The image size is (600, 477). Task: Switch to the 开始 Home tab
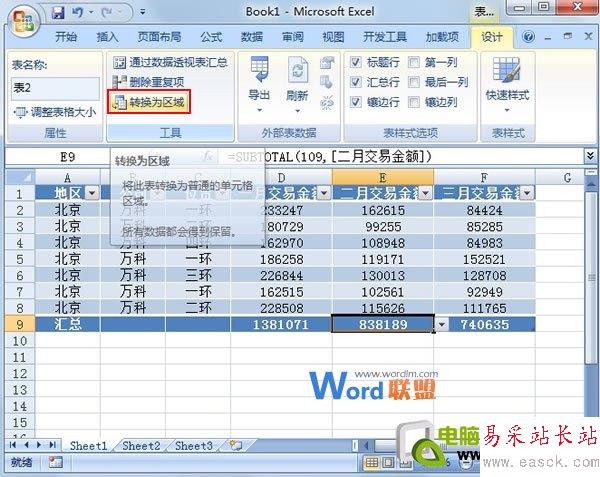(x=66, y=37)
